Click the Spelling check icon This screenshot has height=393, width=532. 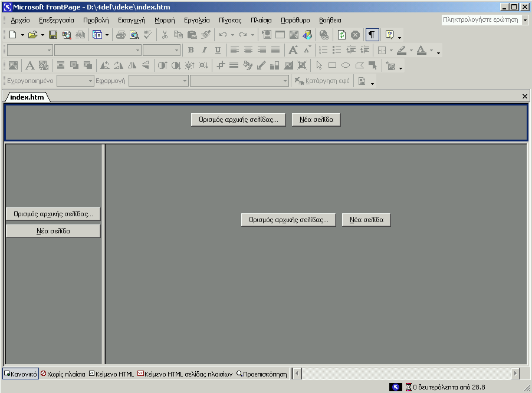pyautogui.click(x=148, y=35)
